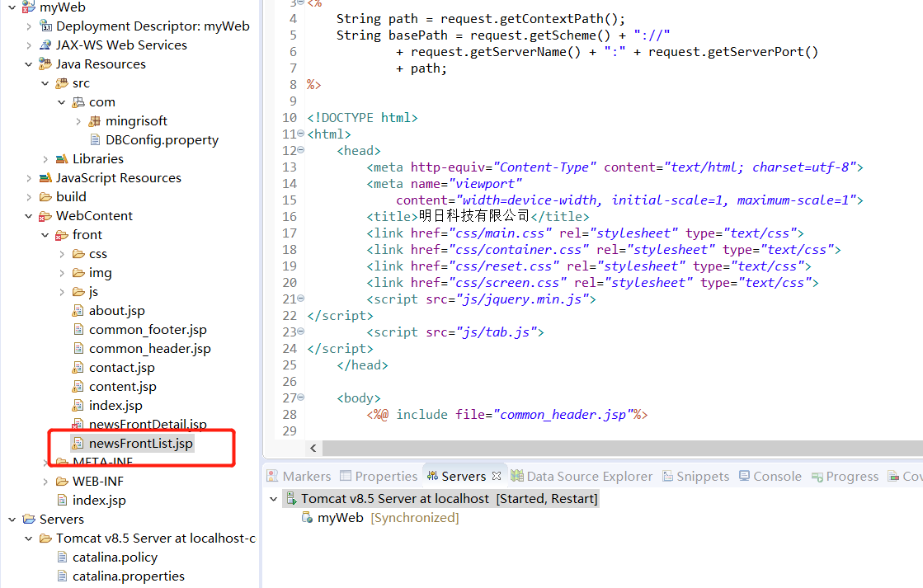This screenshot has height=588, width=923.
Task: Click the img folder icon
Action: tap(78, 272)
